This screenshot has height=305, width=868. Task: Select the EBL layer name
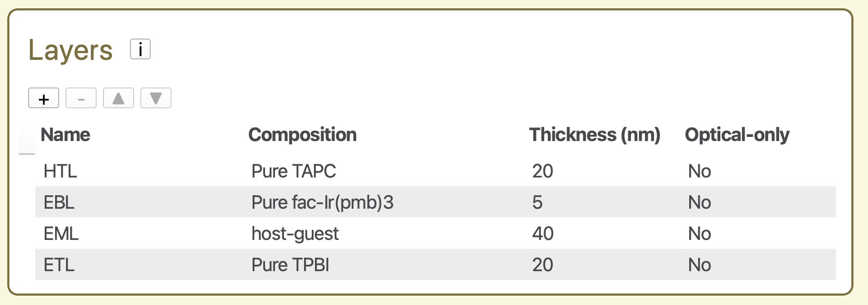59,202
